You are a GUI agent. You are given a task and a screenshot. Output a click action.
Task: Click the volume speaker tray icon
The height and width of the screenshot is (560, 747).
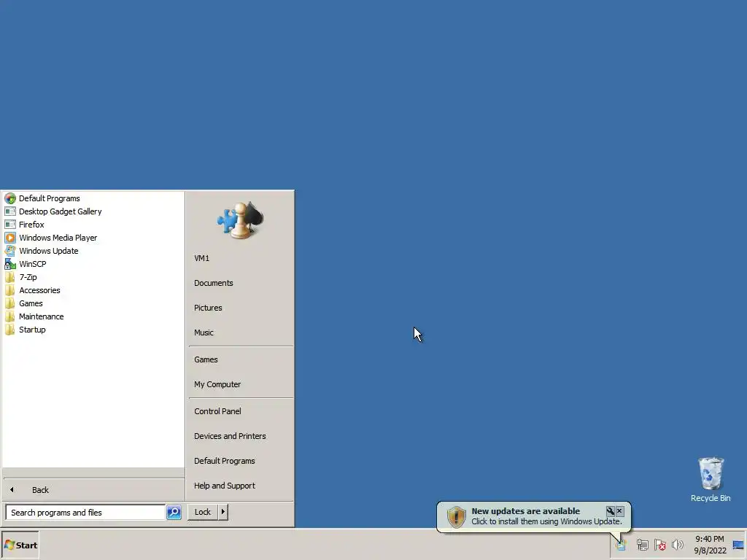(677, 545)
